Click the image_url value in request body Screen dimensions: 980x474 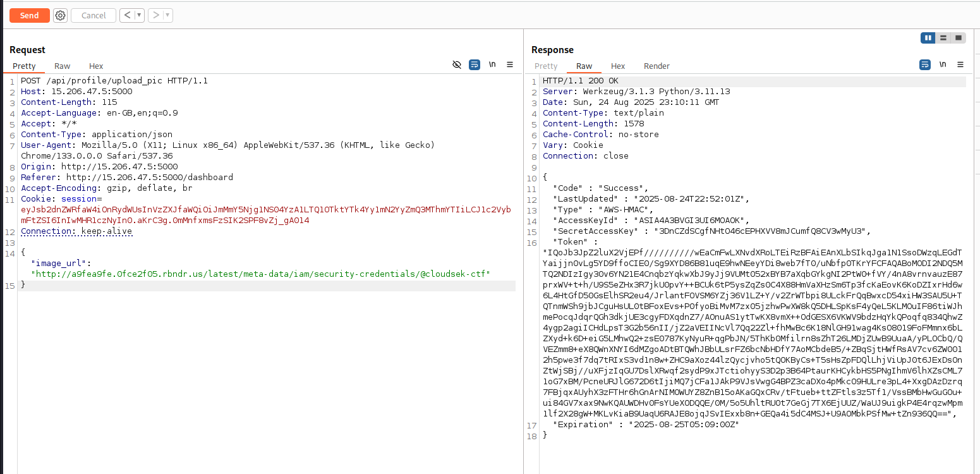[x=263, y=274]
